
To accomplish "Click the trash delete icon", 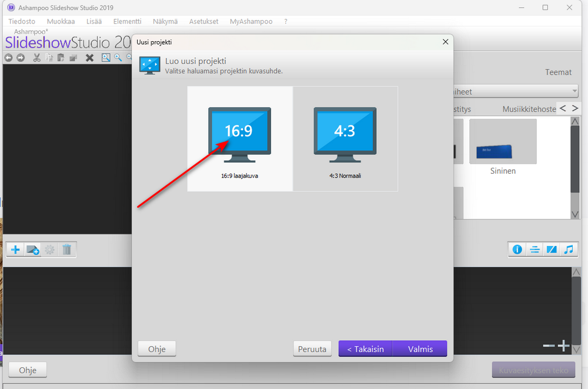I will pos(67,250).
